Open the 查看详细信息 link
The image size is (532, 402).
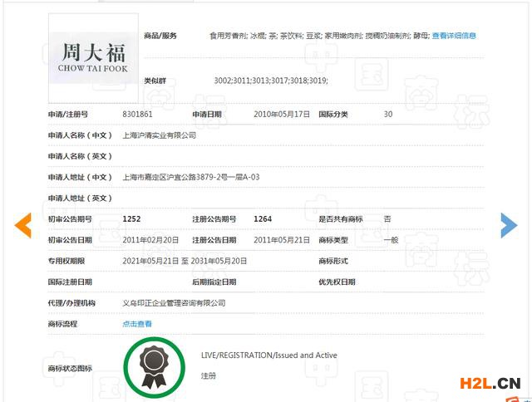coord(454,36)
